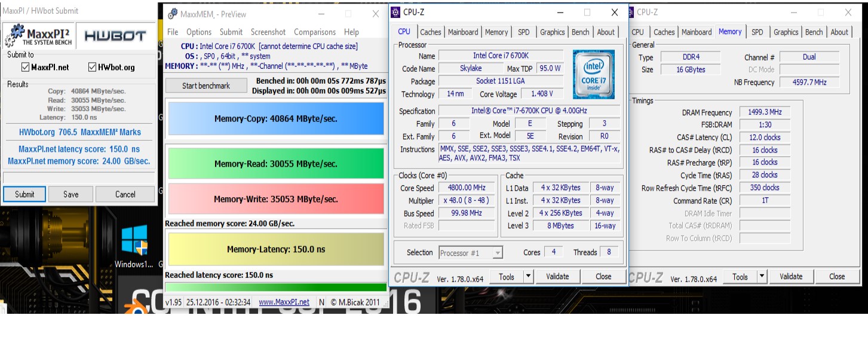Click the NB Frequency 4597.7 MHz value

[810, 82]
